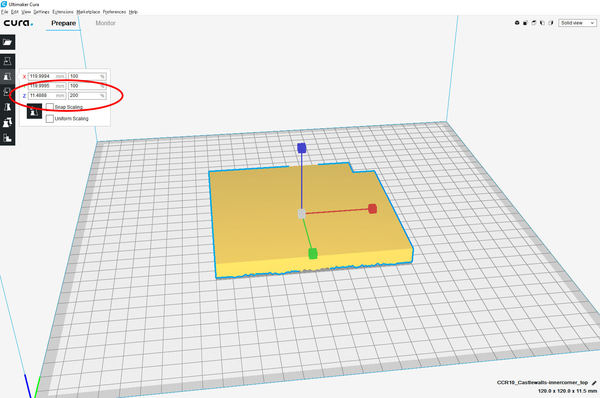
Task: Open the Solid view dropdown
Action: (577, 23)
